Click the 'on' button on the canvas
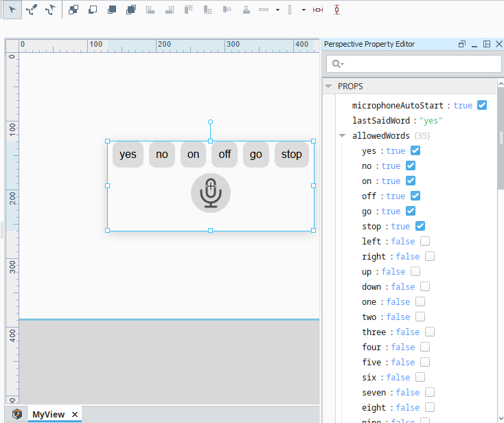504x423 pixels. pos(193,155)
